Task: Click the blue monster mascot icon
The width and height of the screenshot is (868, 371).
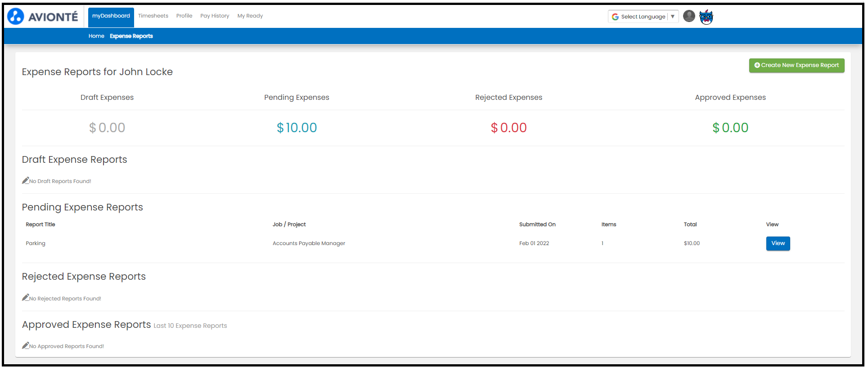Action: pyautogui.click(x=706, y=17)
